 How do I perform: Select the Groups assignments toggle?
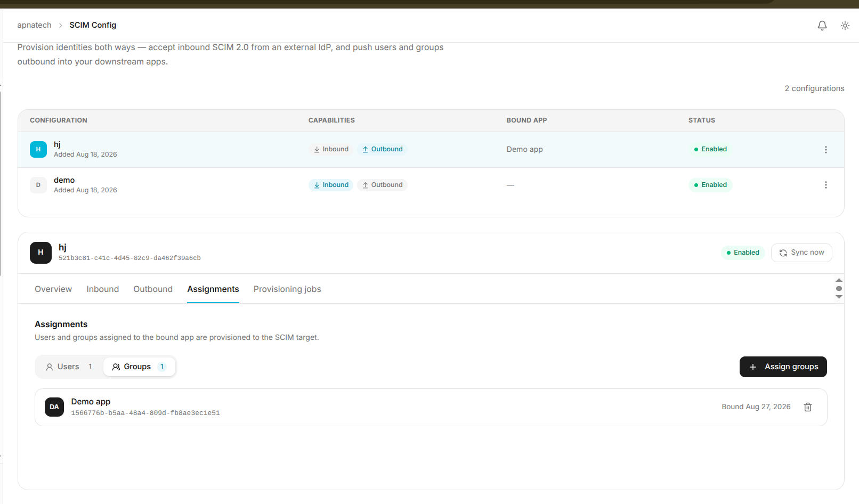point(139,367)
